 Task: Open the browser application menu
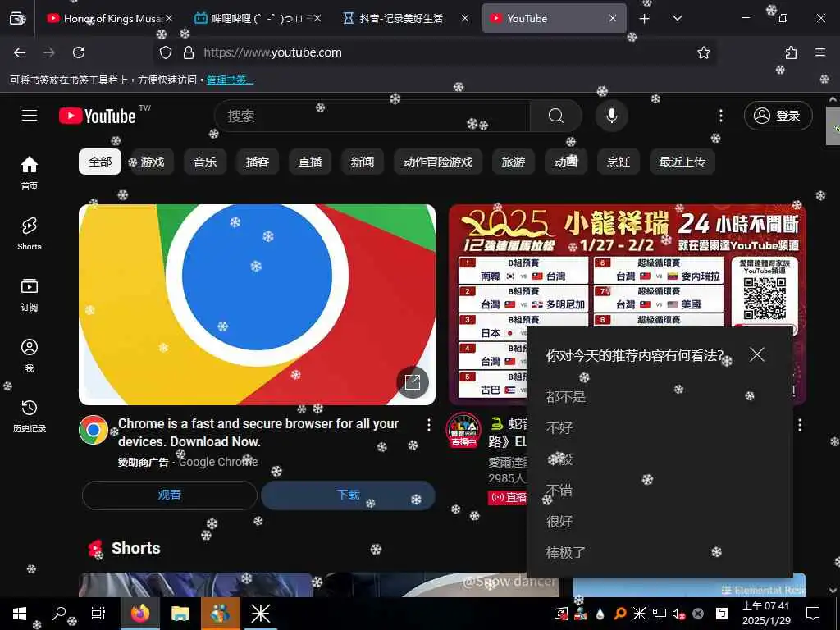(x=820, y=52)
